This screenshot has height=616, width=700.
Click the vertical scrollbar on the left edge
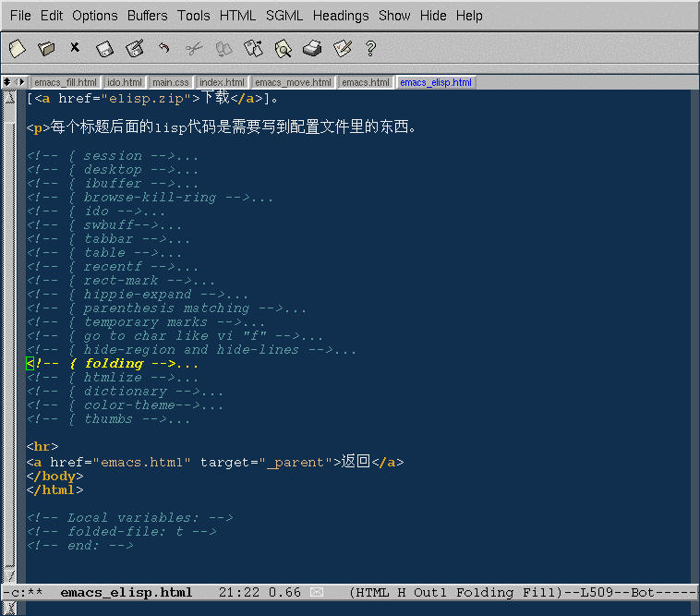tap(9, 323)
